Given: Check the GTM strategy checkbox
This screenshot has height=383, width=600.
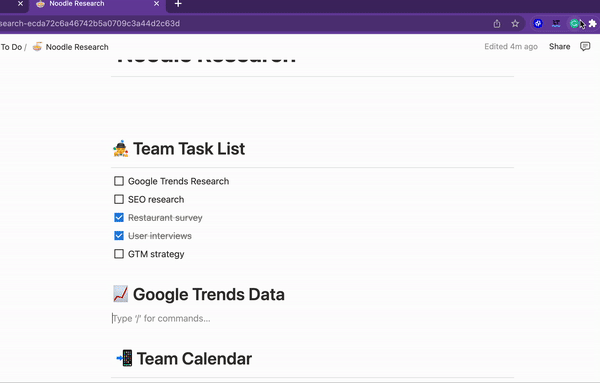Looking at the screenshot, I should pos(119,254).
